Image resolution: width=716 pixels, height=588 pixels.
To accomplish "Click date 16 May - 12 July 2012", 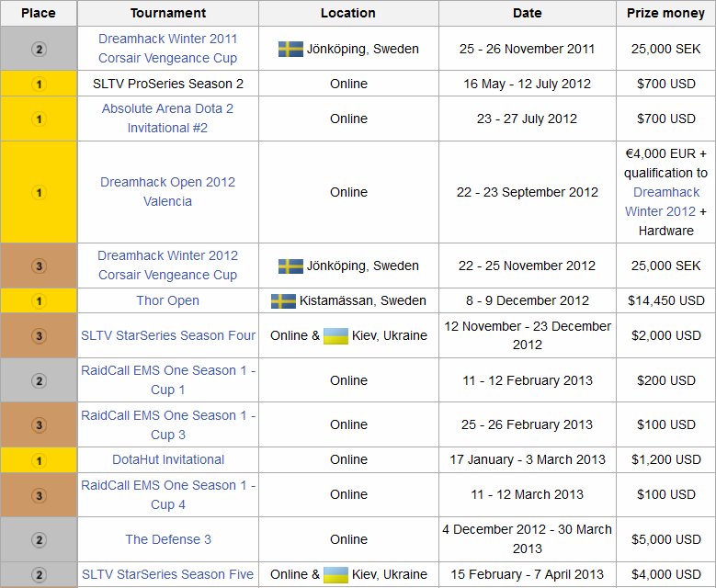I will 528,84.
